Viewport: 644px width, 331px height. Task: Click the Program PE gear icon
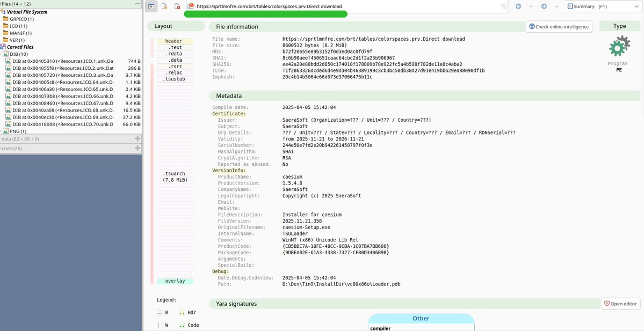(619, 46)
